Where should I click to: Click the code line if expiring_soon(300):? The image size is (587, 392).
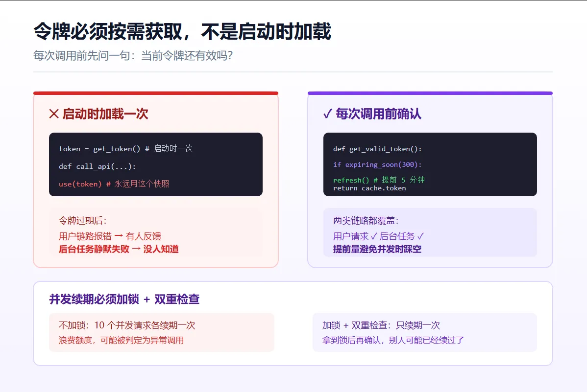pyautogui.click(x=377, y=164)
